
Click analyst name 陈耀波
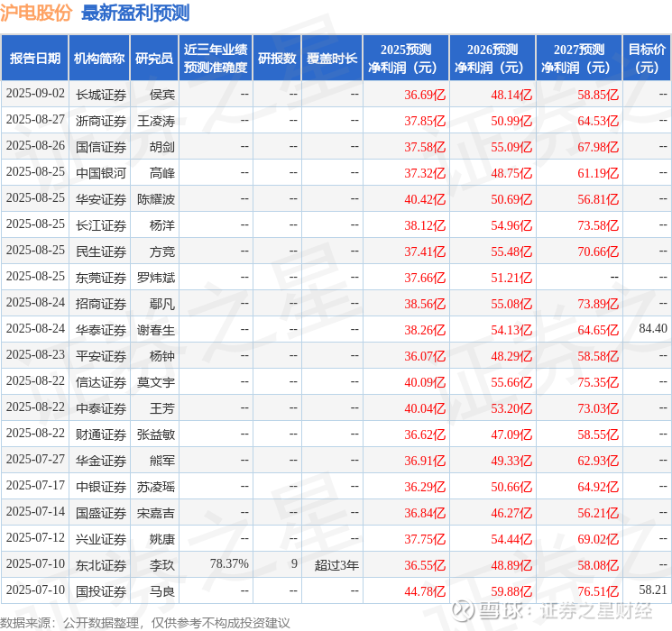(156, 199)
